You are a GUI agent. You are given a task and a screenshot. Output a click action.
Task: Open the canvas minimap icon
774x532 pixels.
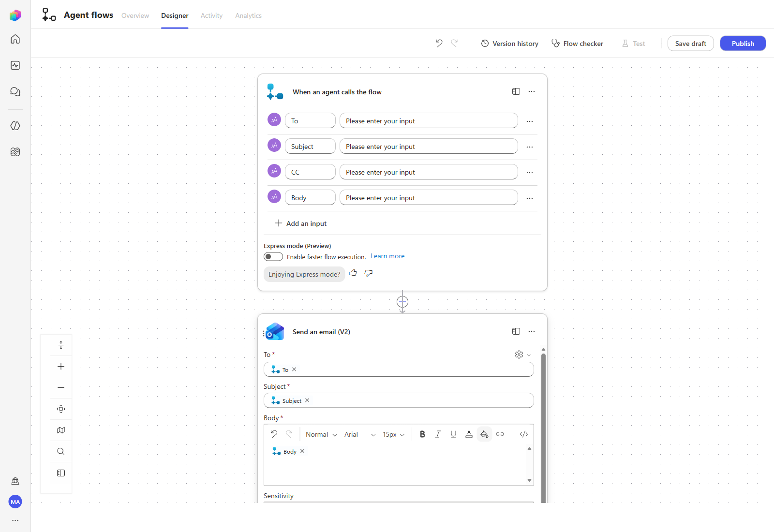[x=61, y=430]
